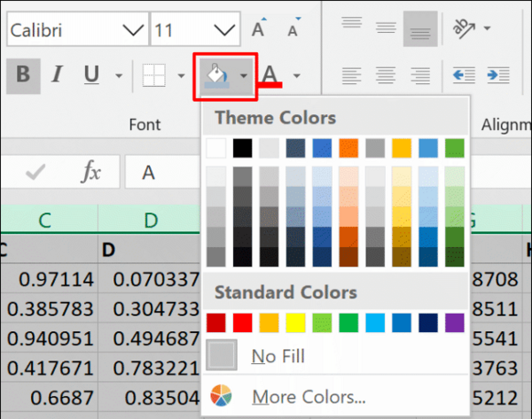Select cell with value 0.494687
532x419 pixels.
coord(150,338)
